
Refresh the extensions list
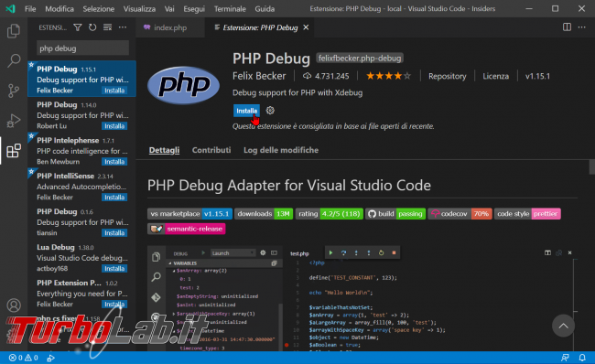[x=92, y=27]
